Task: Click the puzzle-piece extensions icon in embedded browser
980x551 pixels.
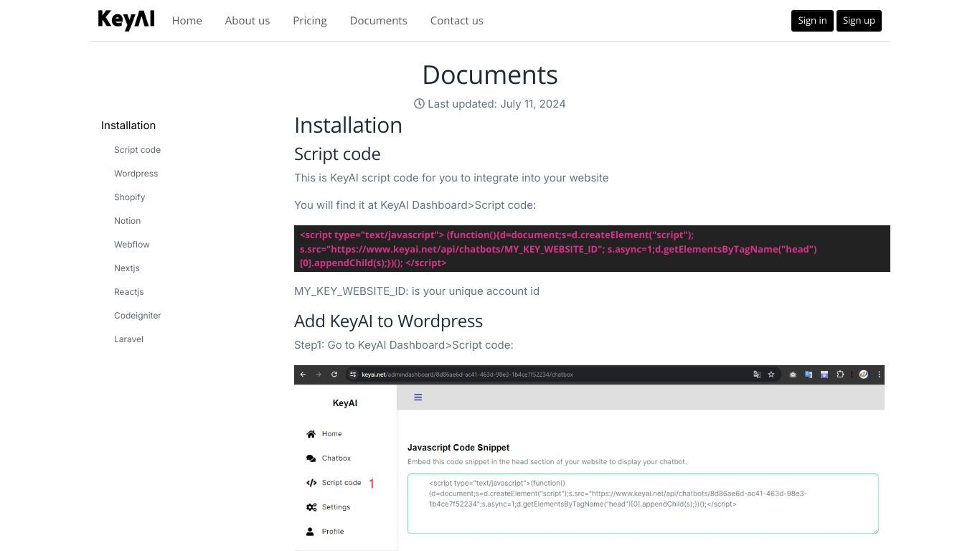Action: point(840,375)
